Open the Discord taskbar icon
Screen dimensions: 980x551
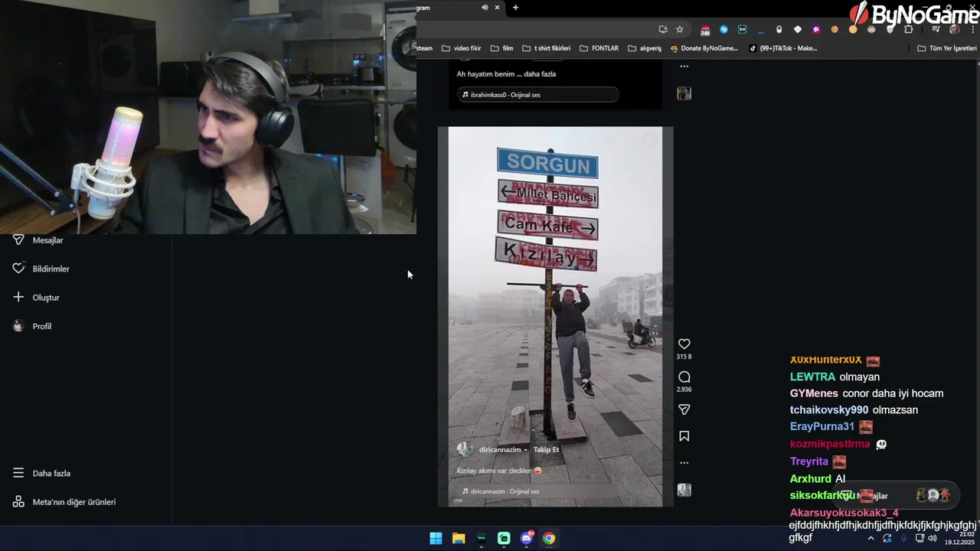coord(527,538)
